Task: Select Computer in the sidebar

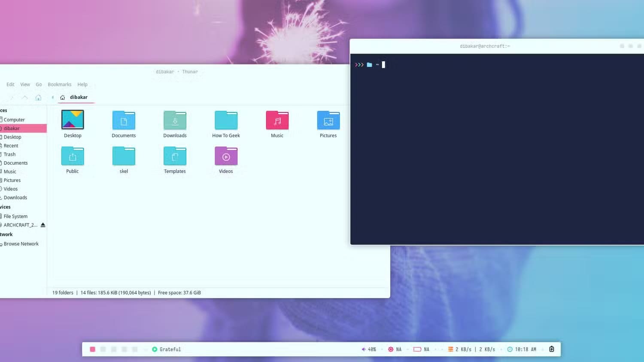Action: pos(23,120)
